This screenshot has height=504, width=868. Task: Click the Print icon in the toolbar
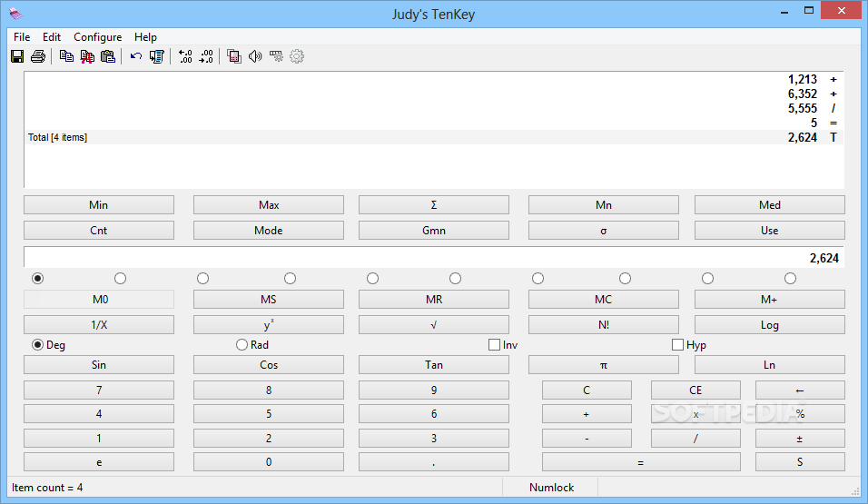click(x=37, y=56)
